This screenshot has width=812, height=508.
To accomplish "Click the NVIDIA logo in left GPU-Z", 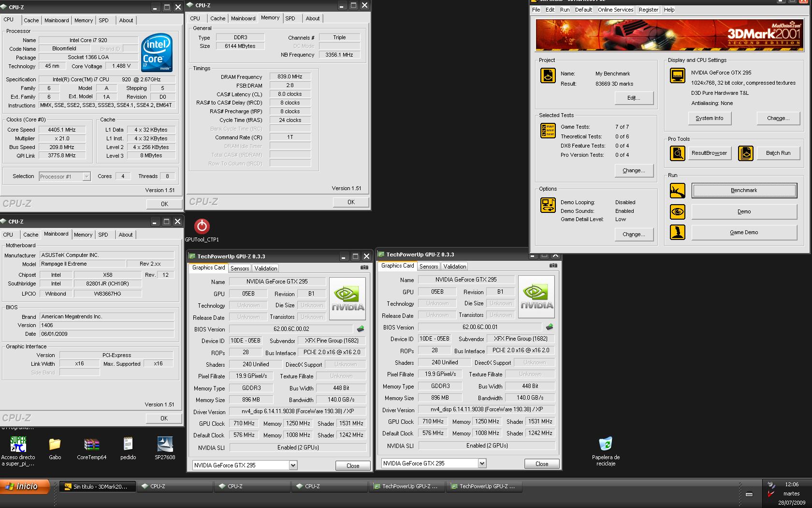I will [x=348, y=299].
